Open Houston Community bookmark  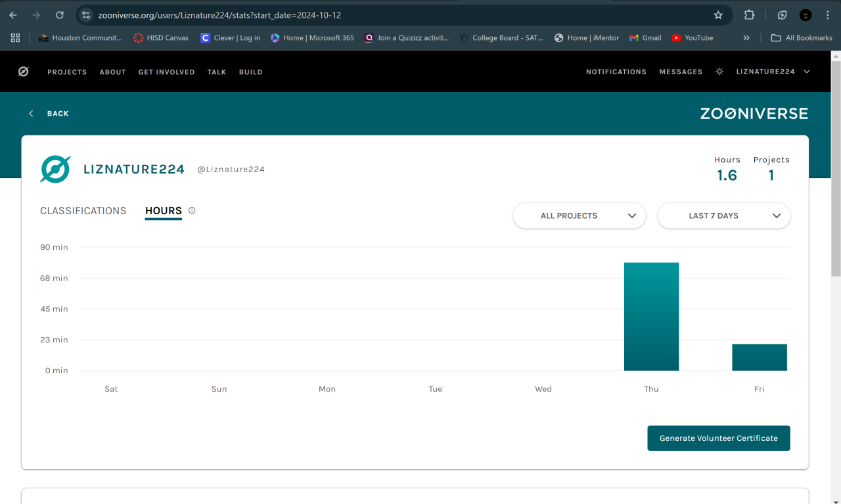[x=81, y=38]
